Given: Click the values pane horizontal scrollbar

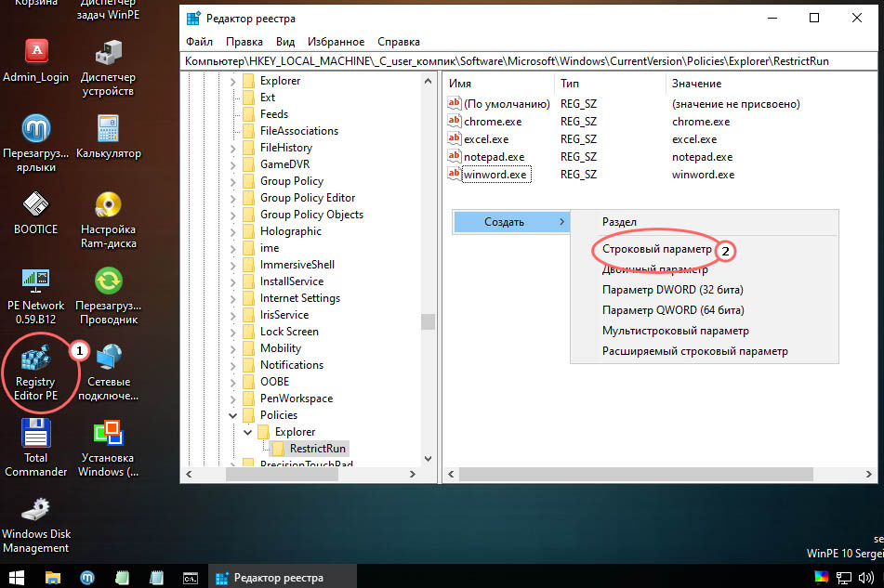Looking at the screenshot, I should pos(636,475).
